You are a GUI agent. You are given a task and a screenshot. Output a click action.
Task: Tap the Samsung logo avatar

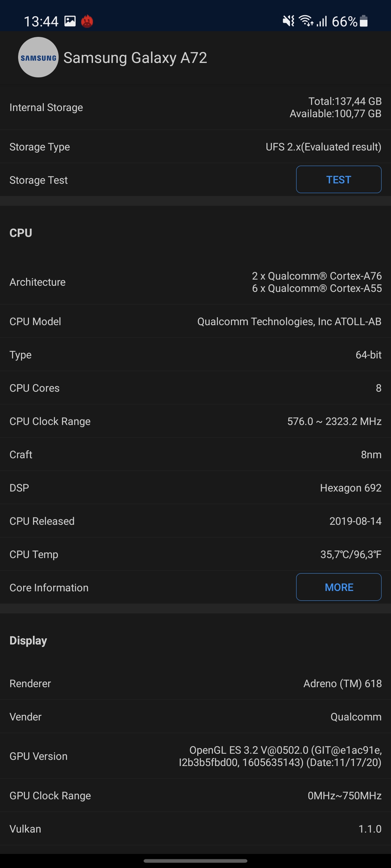[x=38, y=57]
